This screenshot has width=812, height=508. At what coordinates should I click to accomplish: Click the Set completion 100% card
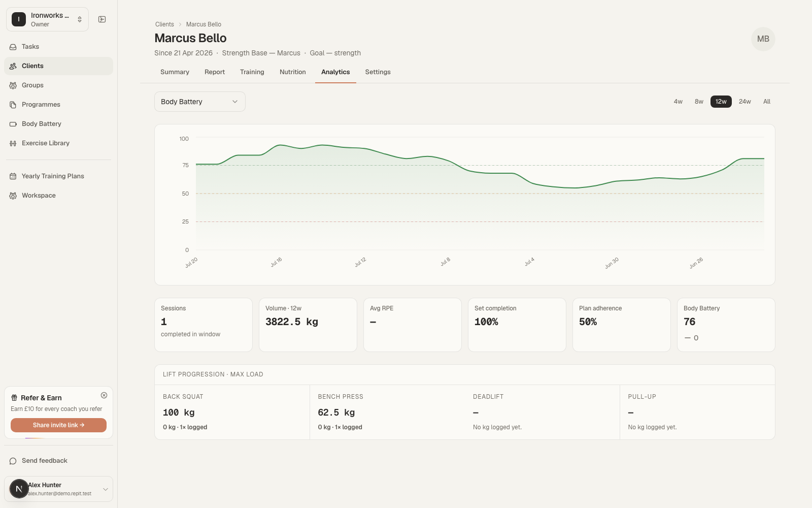coord(517,325)
